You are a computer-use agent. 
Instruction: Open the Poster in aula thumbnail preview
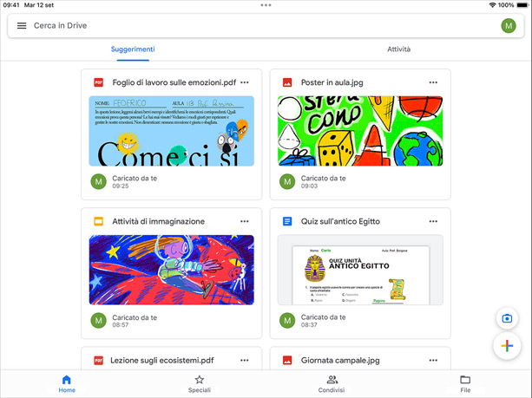(x=360, y=131)
